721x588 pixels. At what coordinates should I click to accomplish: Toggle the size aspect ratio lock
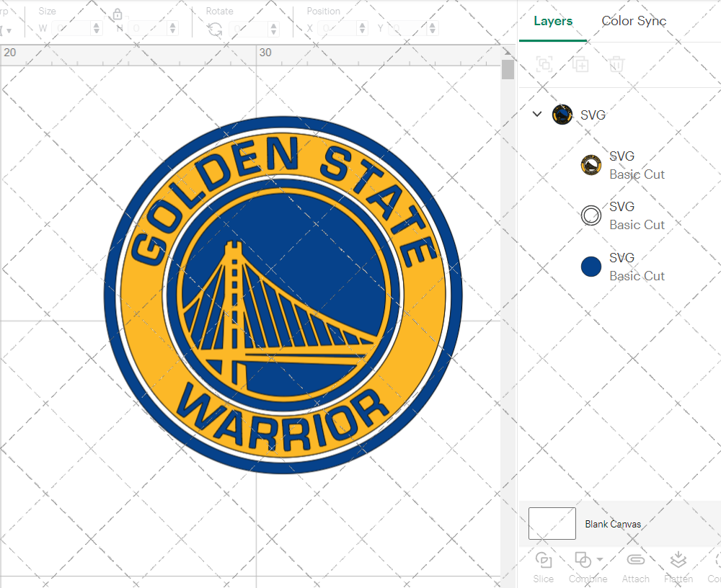click(118, 15)
